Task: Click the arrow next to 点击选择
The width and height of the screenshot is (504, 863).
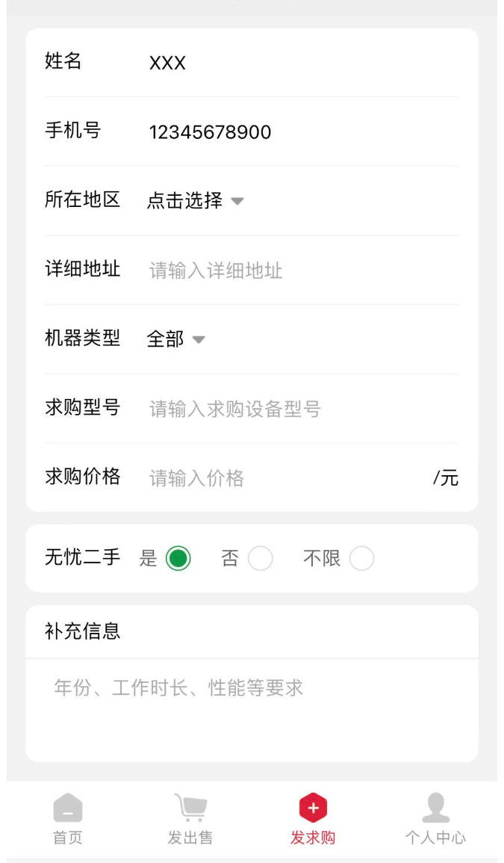Action: click(x=237, y=201)
